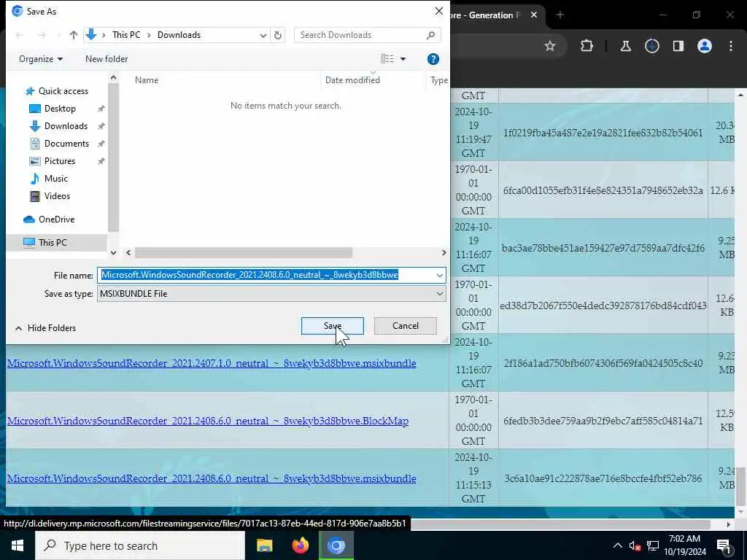
Task: Open the Chrome Labs flask icon
Action: tap(625, 46)
